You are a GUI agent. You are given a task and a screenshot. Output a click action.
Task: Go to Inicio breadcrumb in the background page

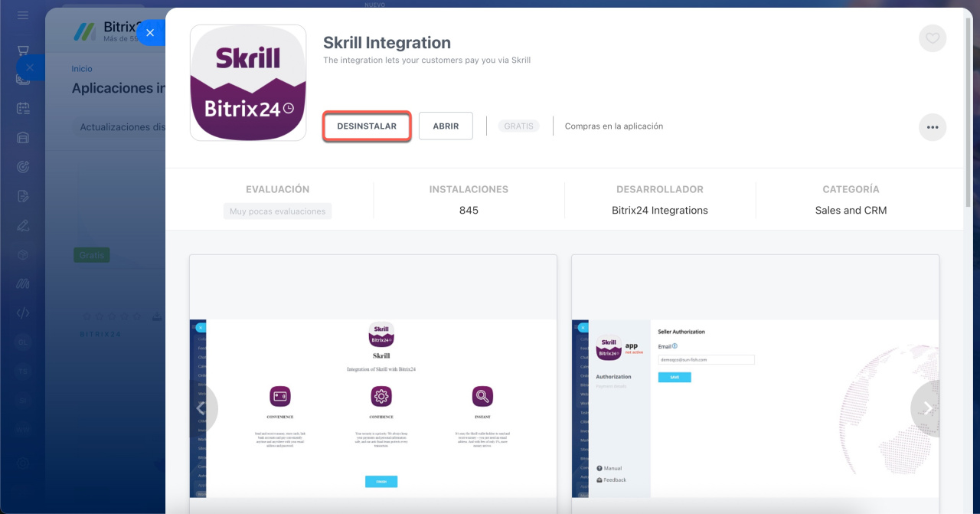click(x=82, y=69)
